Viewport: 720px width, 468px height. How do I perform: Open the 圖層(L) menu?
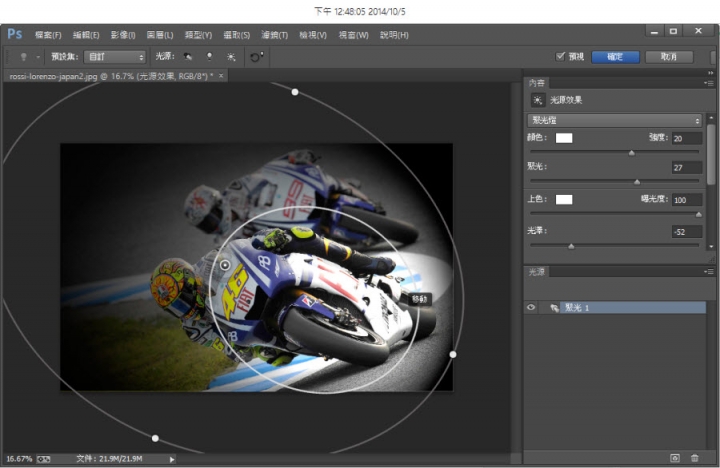[x=160, y=35]
